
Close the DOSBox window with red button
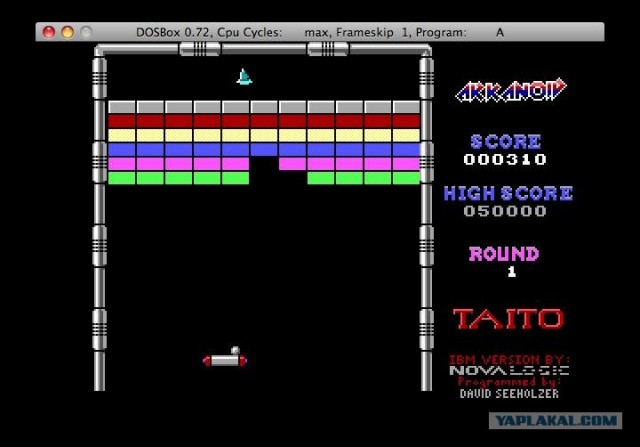point(49,32)
